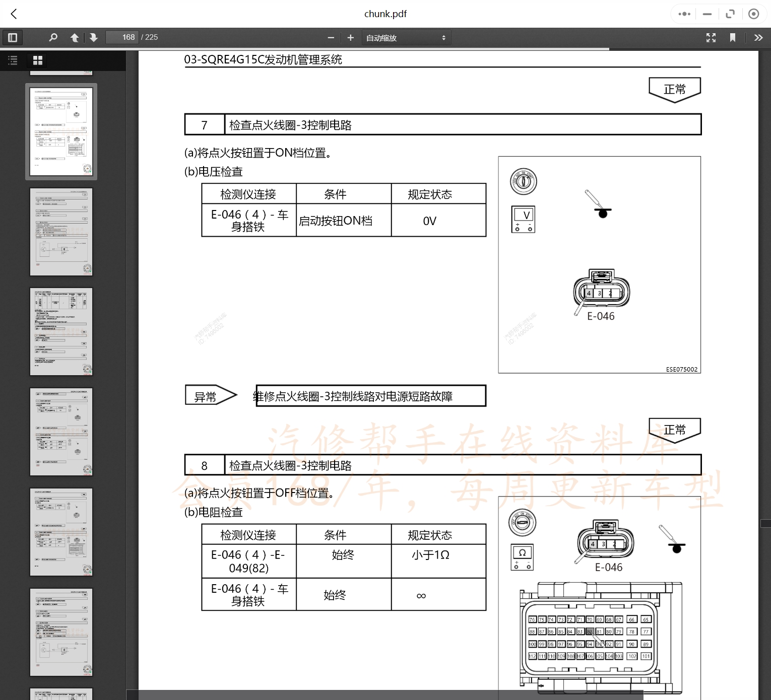Click the resize window icon in top-right capsule
This screenshot has height=700, width=771.
[x=730, y=14]
